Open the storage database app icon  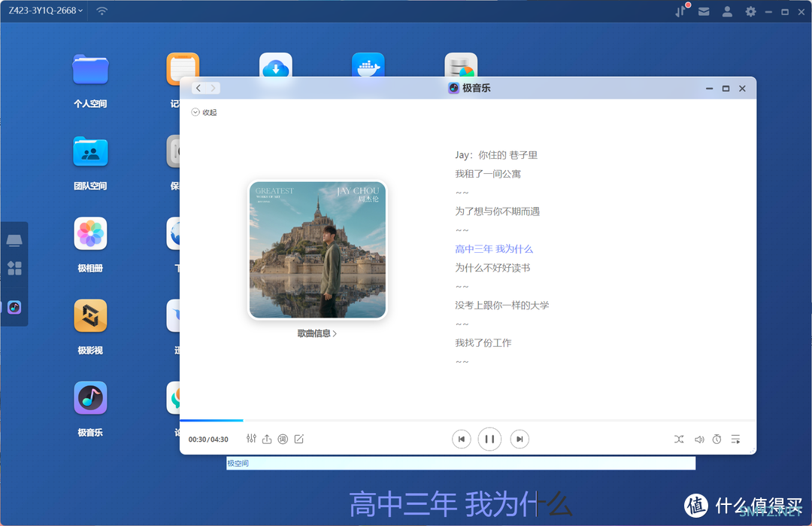coord(461,65)
